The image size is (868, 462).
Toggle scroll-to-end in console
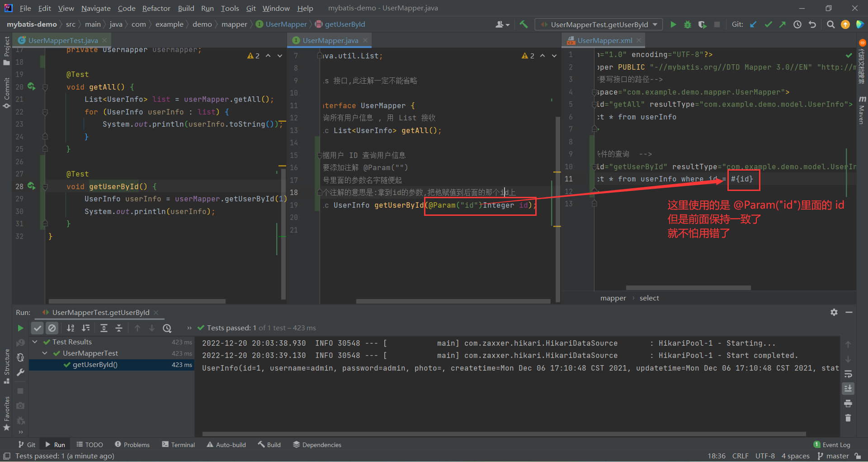pos(848,388)
